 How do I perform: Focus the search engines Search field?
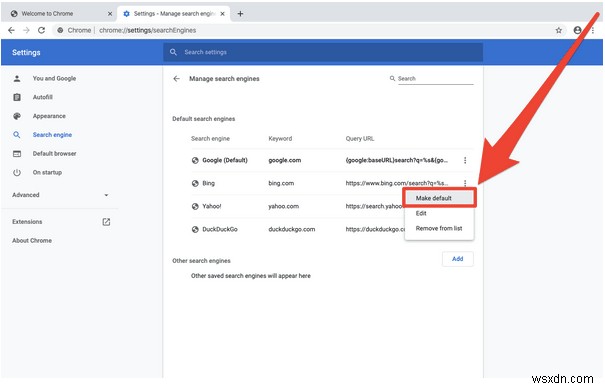[435, 78]
